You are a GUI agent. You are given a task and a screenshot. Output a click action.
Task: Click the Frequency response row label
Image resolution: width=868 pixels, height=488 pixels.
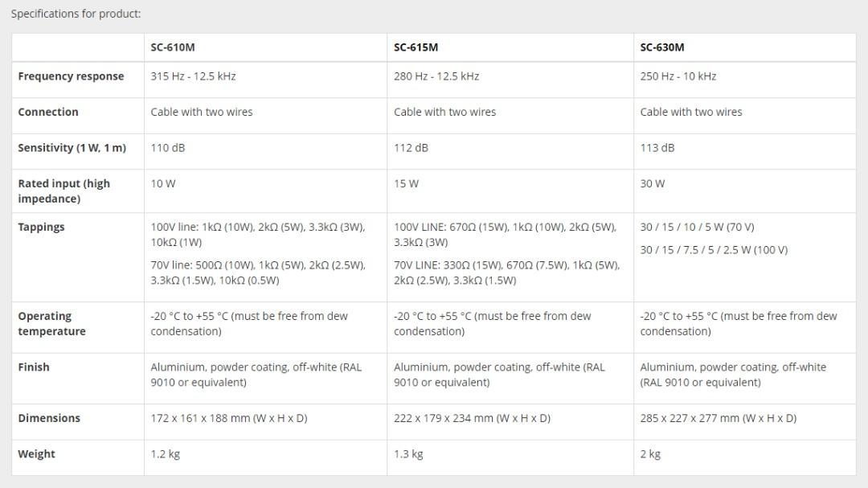click(x=71, y=76)
